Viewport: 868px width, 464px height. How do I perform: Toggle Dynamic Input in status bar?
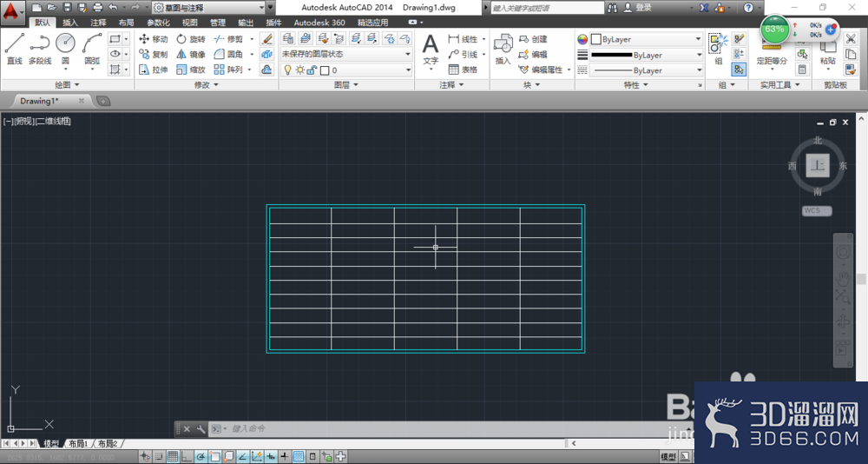pos(271,457)
